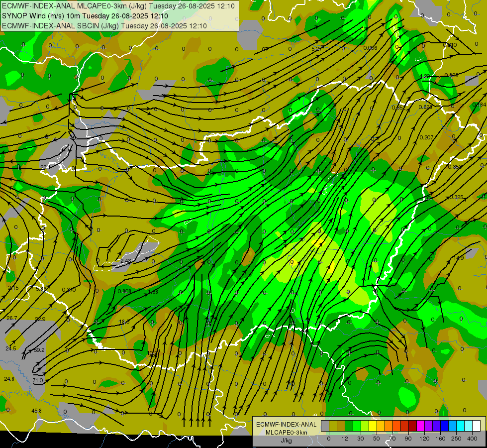Click legend scale label 50
The width and height of the screenshot is (487, 448).
(377, 439)
